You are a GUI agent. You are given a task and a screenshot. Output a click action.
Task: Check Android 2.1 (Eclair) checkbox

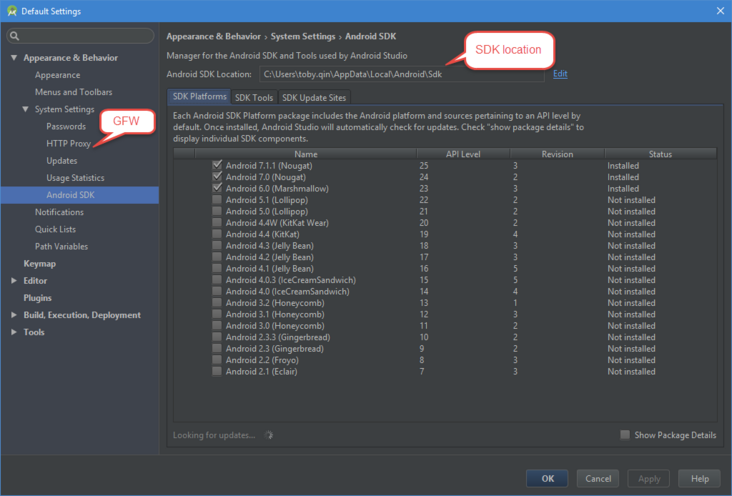point(217,371)
